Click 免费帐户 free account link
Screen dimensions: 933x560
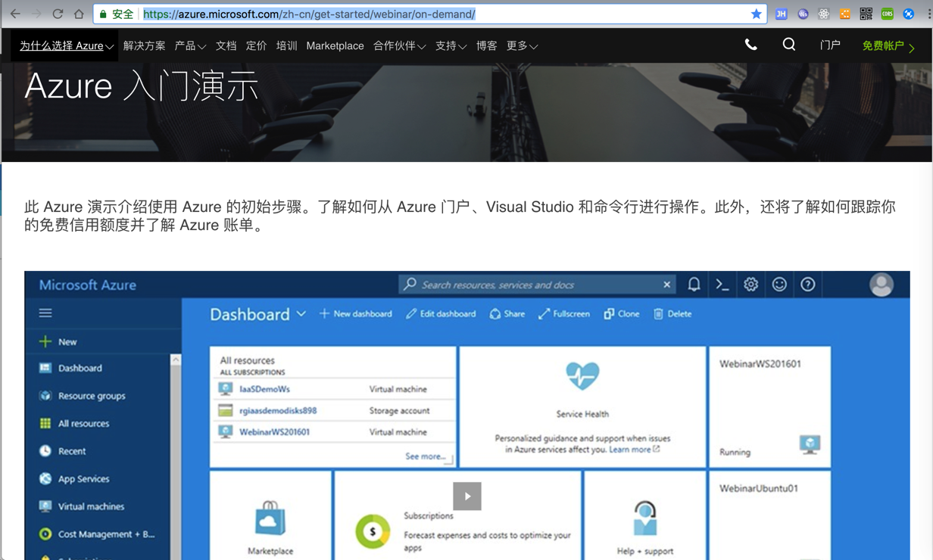coord(888,46)
